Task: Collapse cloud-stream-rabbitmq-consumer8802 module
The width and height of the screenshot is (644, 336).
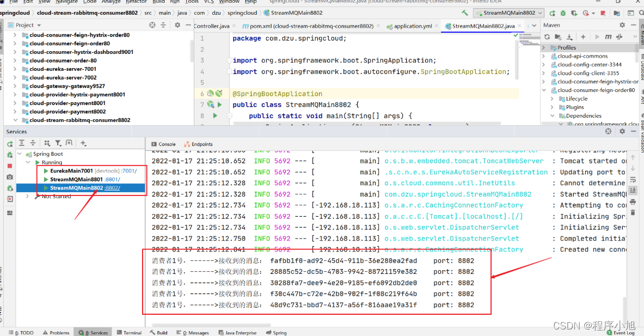Action: coord(15,120)
